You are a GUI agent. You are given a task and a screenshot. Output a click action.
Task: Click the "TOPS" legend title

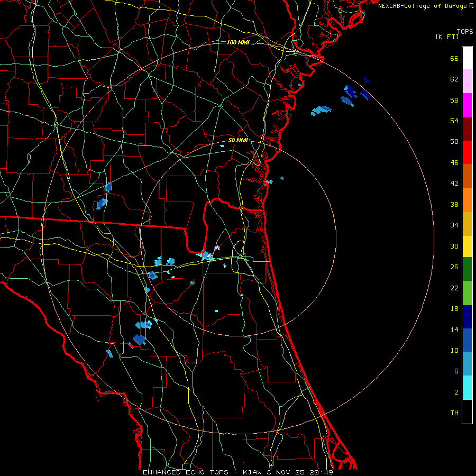465,32
